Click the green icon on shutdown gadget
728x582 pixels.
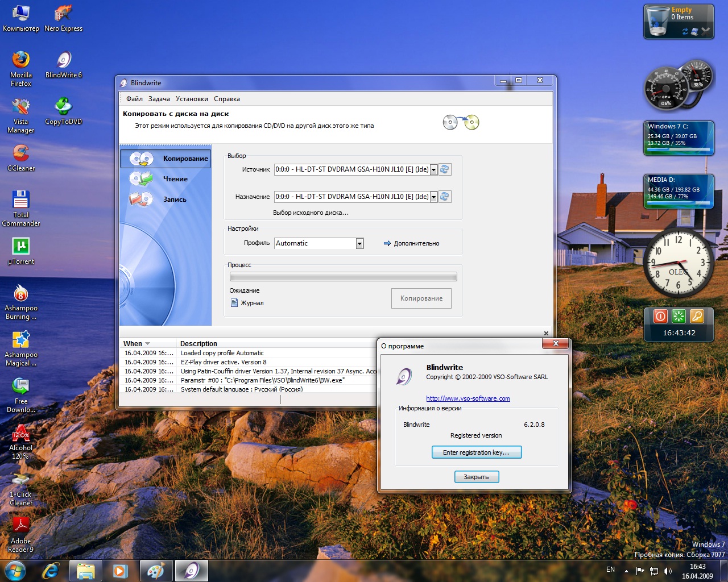click(679, 316)
